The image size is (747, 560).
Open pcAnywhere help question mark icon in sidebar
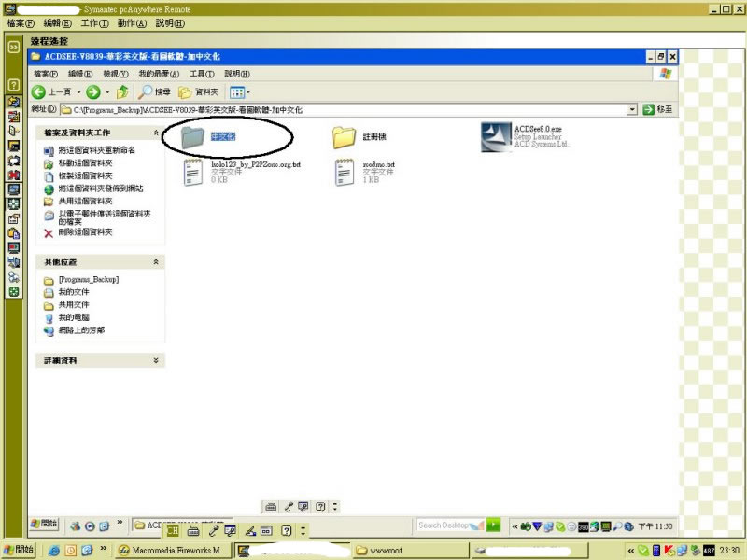coord(14,85)
